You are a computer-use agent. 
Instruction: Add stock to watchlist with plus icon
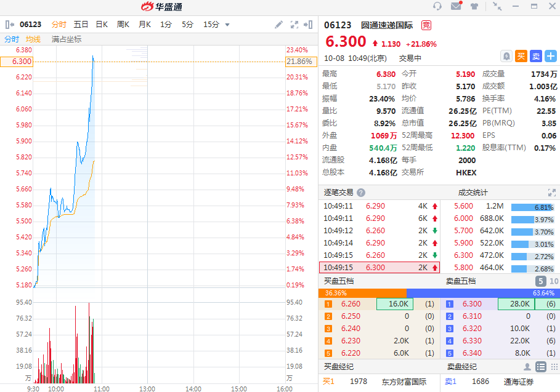[x=550, y=56]
